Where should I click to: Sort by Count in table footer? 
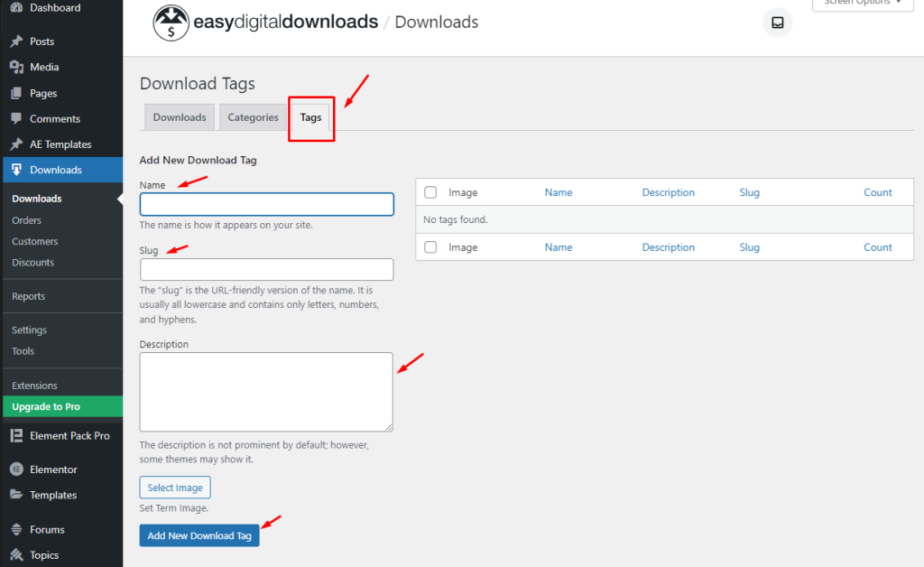pyautogui.click(x=878, y=247)
